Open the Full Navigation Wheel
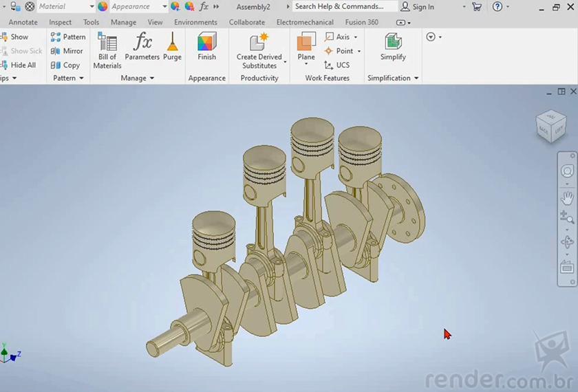Image resolution: width=578 pixels, height=392 pixels. 567,172
